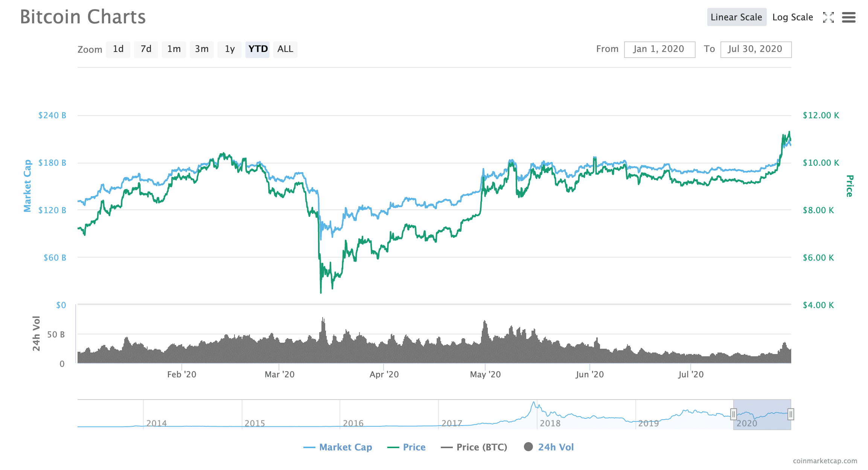This screenshot has width=868, height=470.
Task: Select the YTD zoom range
Action: tap(257, 49)
